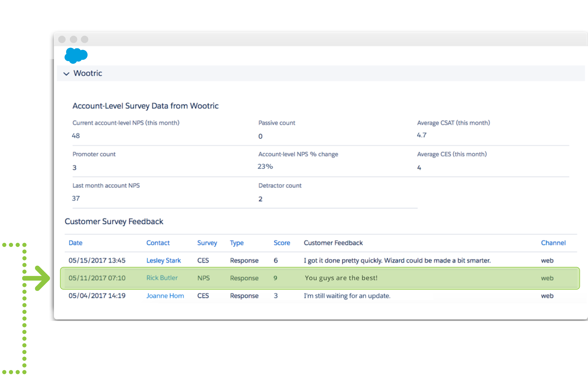Sort table by Channel column
This screenshot has height=377, width=588.
[x=553, y=243]
